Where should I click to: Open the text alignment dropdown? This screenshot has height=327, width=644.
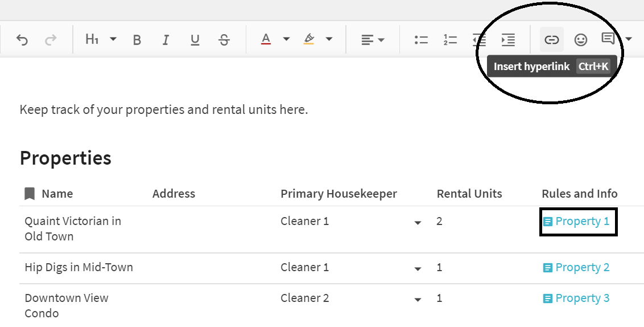click(x=373, y=40)
